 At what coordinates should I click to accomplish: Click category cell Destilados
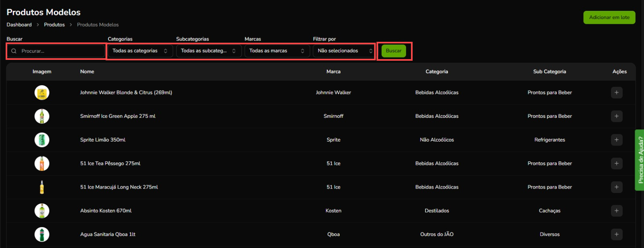(x=437, y=211)
